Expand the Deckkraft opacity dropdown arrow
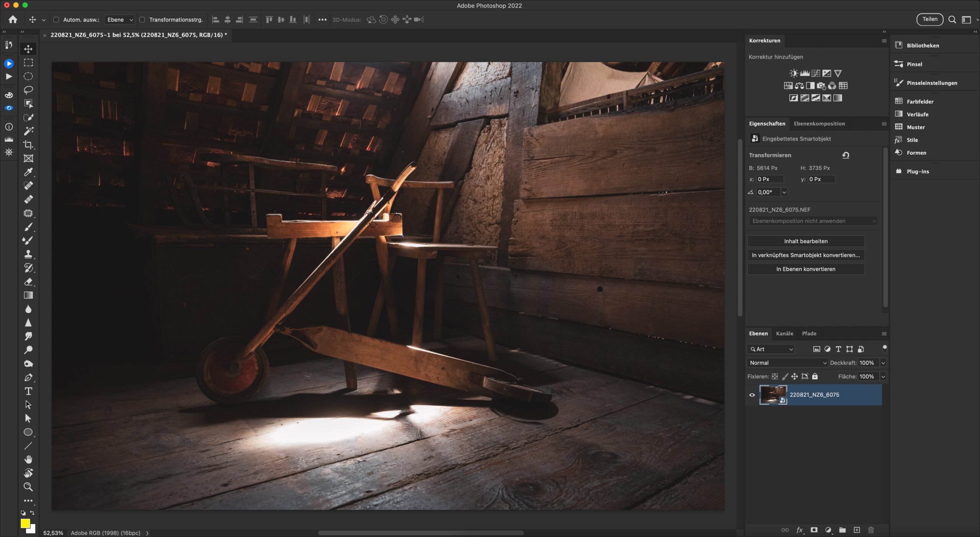The height and width of the screenshot is (537, 980). coord(883,363)
